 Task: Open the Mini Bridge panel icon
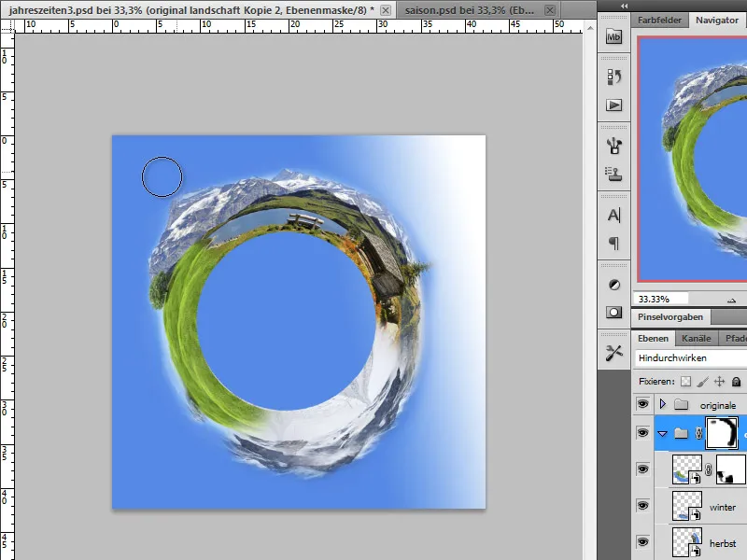(614, 37)
